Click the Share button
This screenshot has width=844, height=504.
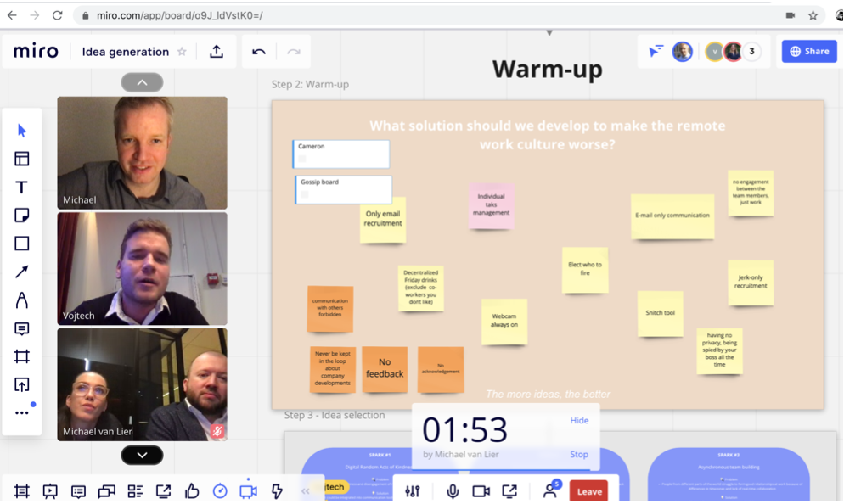pyautogui.click(x=809, y=52)
